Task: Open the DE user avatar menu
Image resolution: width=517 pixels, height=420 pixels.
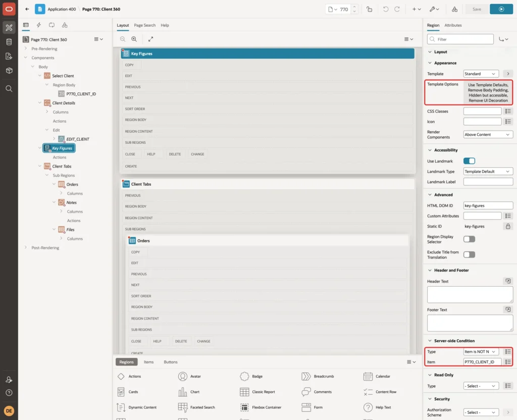Action: pyautogui.click(x=9, y=411)
